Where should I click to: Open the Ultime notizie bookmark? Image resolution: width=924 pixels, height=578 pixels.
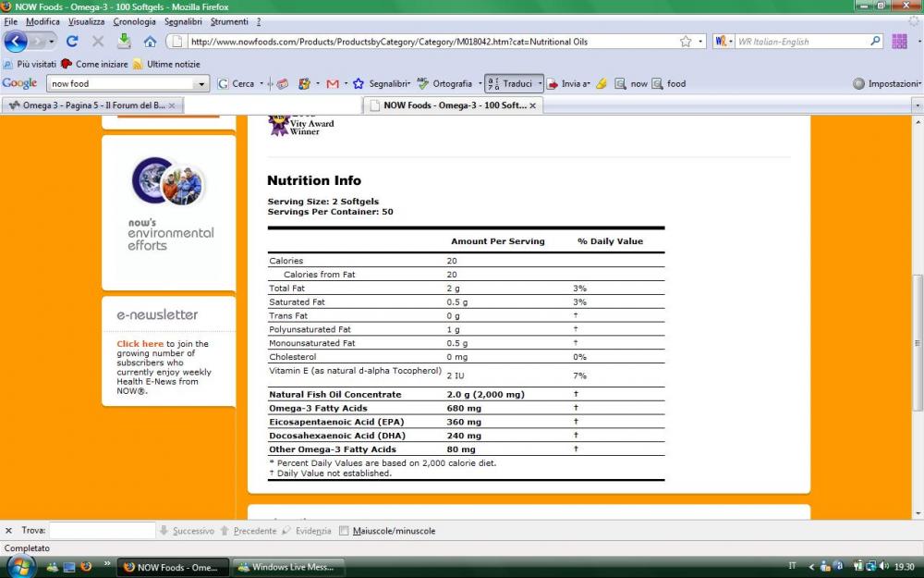click(x=173, y=64)
